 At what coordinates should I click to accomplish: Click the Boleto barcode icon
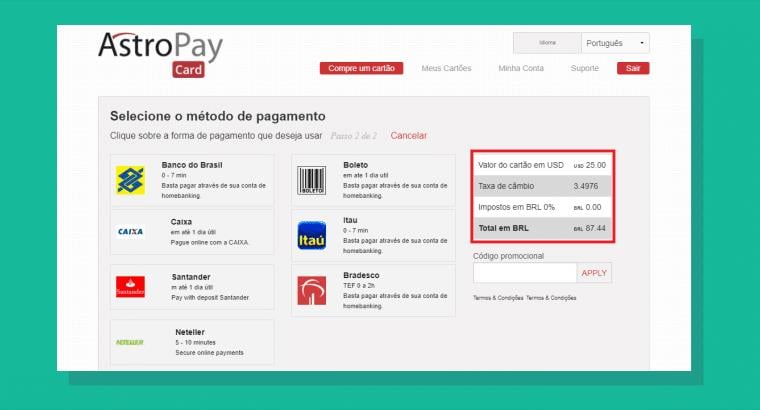click(x=311, y=180)
